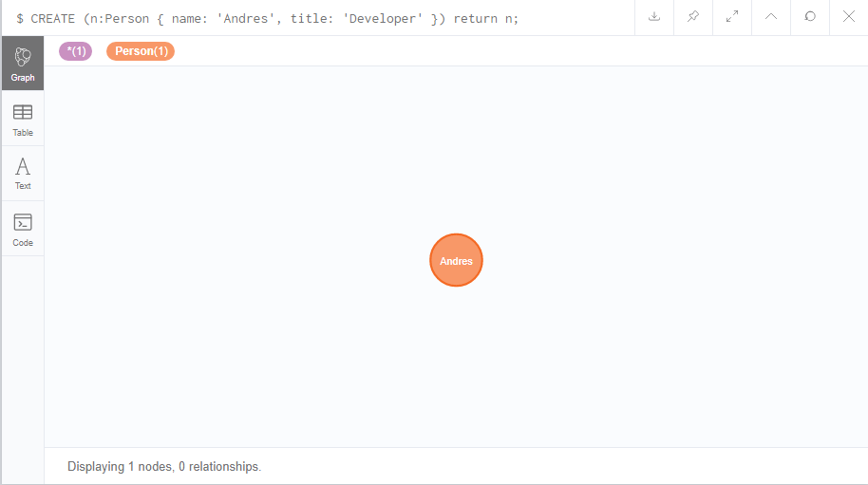Switch to the Code view
This screenshot has height=485, width=868.
(x=23, y=229)
